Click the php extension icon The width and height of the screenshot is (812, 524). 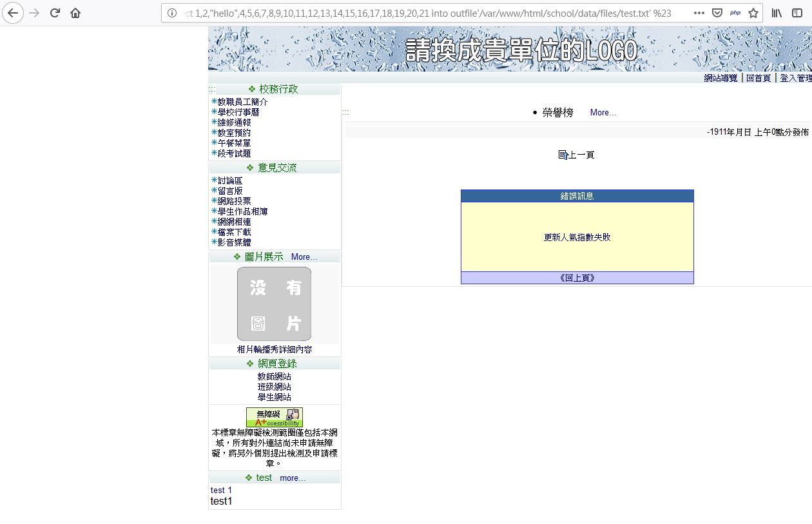[x=735, y=13]
